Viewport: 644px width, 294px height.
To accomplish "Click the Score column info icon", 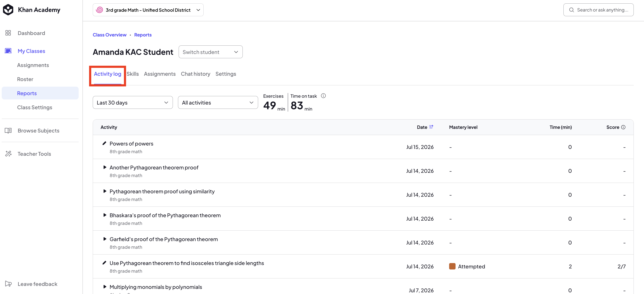I will click(x=623, y=127).
